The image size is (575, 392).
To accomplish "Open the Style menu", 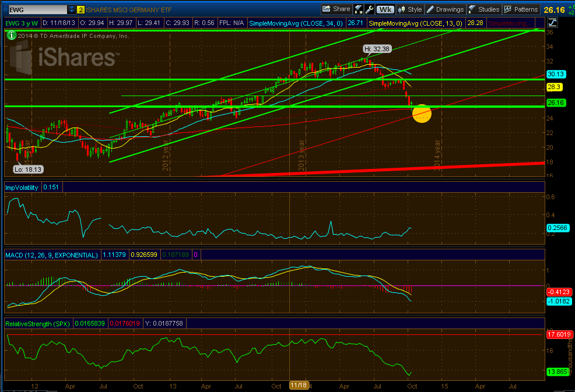I will click(x=411, y=9).
